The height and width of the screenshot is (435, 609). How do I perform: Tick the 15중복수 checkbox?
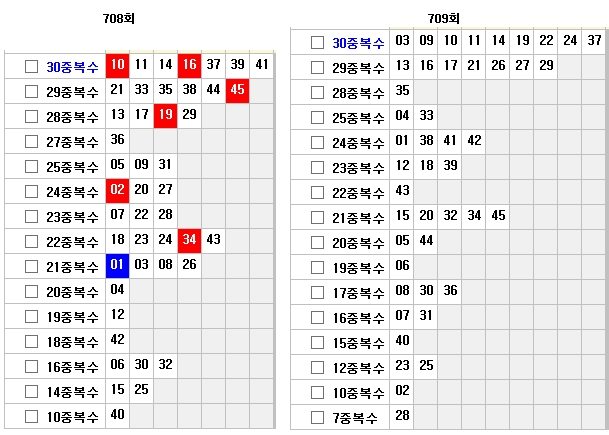click(x=317, y=341)
